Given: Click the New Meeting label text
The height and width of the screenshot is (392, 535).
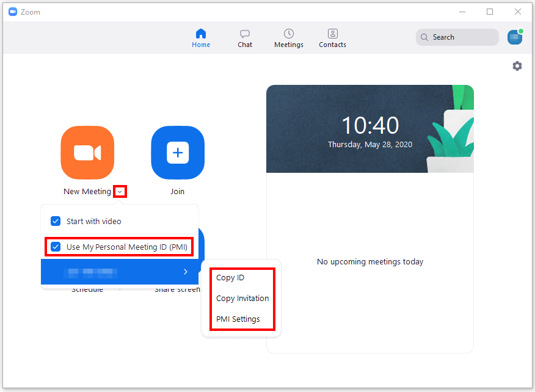Looking at the screenshot, I should pyautogui.click(x=87, y=192).
